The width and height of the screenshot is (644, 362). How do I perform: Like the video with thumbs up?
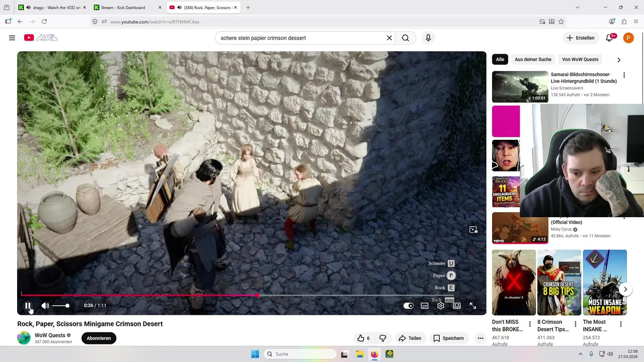(x=364, y=338)
